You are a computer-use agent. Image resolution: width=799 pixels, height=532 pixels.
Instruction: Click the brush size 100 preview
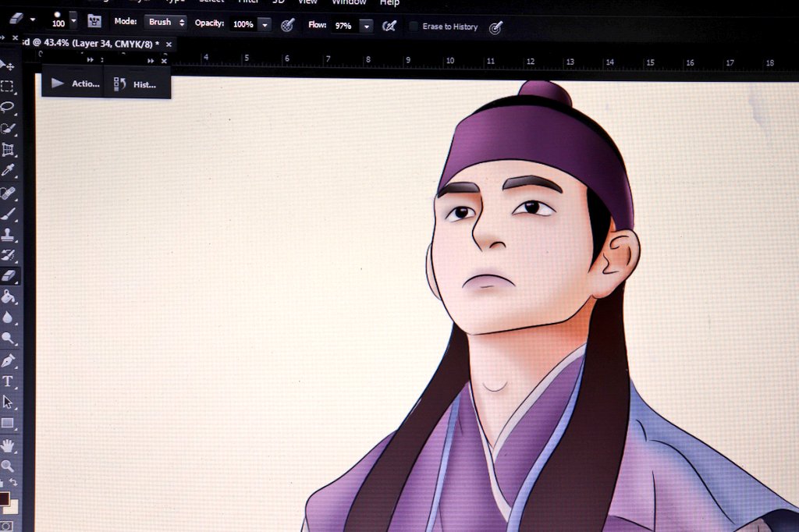click(58, 20)
